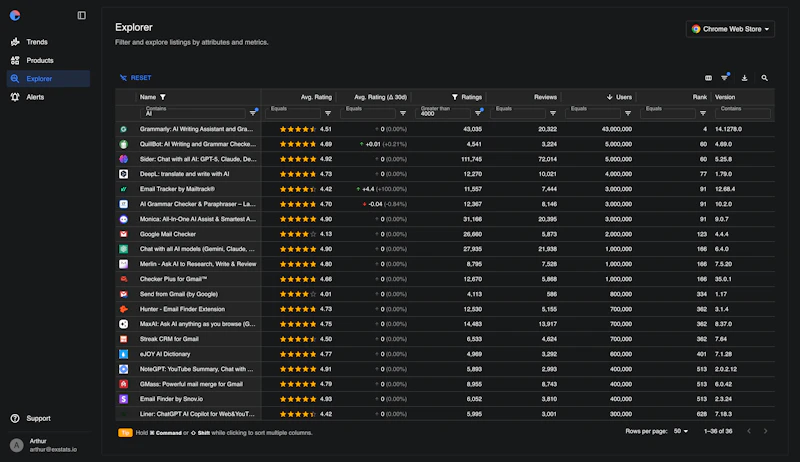Screen dimensions: 800x462
Task: Click the Grammarly extension icon
Action: click(x=123, y=129)
